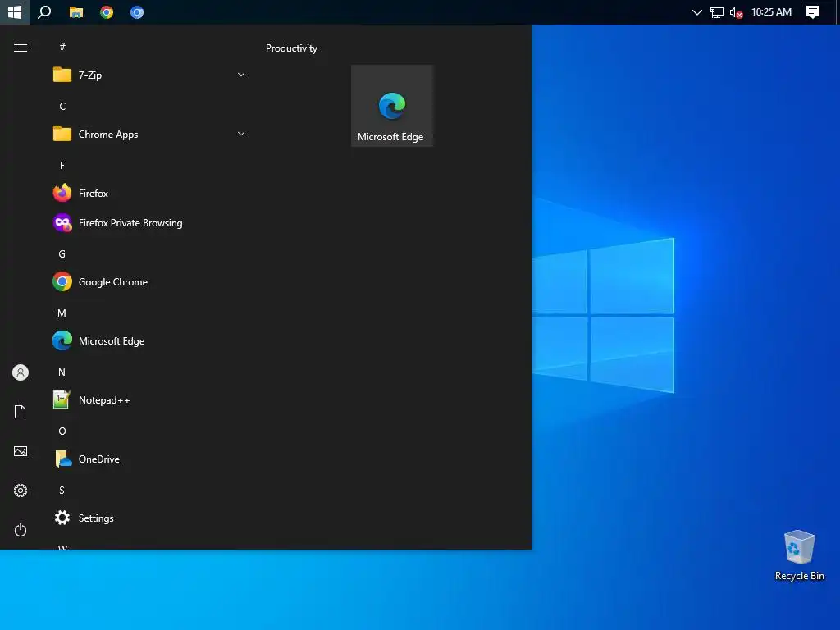Launch Firefox from the app list
The image size is (840, 630).
(x=150, y=193)
